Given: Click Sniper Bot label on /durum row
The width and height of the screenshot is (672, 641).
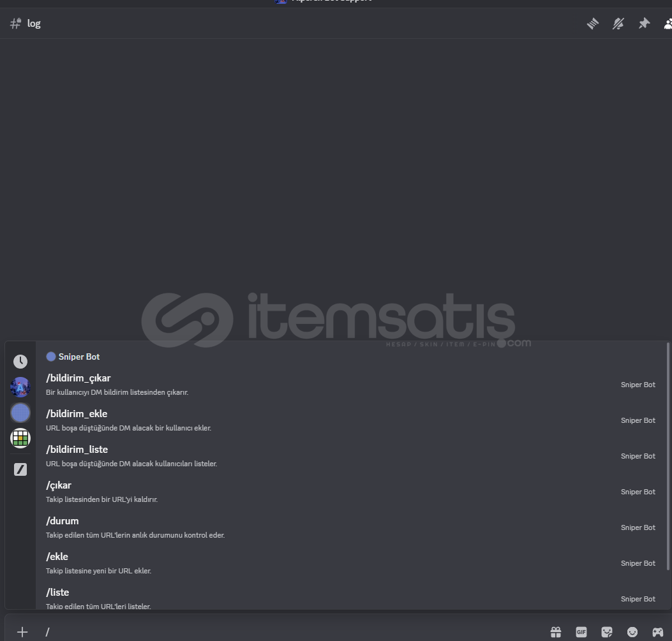Looking at the screenshot, I should tap(638, 527).
